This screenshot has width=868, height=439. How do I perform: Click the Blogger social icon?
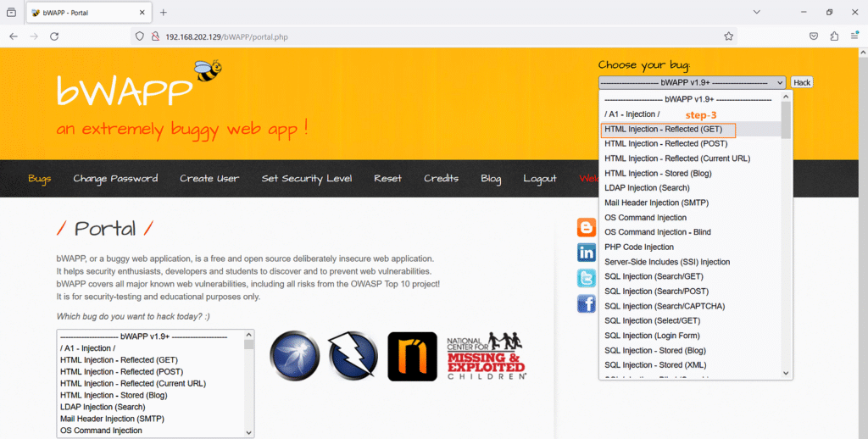tap(587, 227)
